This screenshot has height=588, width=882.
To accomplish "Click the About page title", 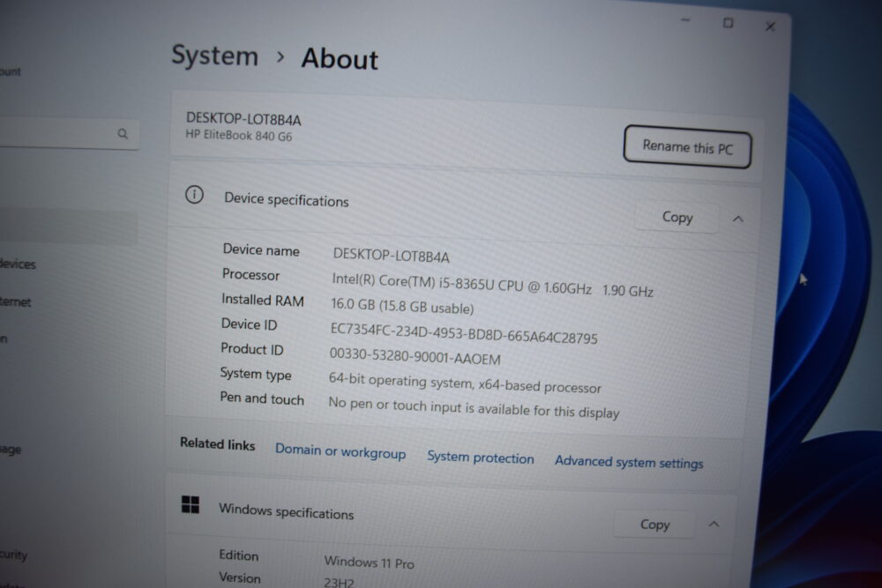I will pyautogui.click(x=340, y=59).
